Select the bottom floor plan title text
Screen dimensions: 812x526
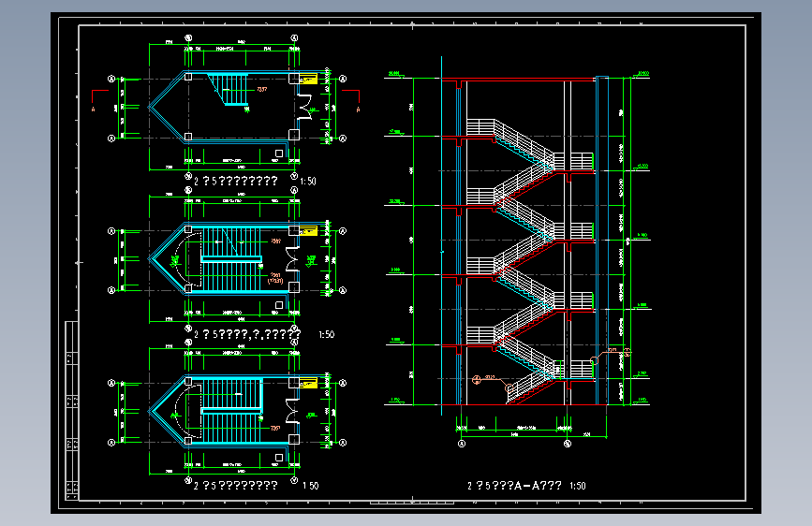[x=236, y=486]
